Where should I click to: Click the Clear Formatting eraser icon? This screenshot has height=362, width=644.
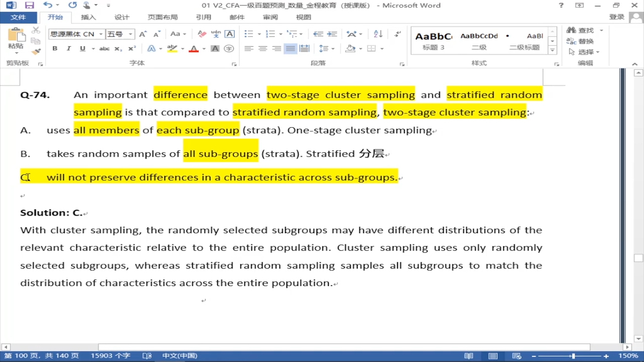click(x=202, y=34)
